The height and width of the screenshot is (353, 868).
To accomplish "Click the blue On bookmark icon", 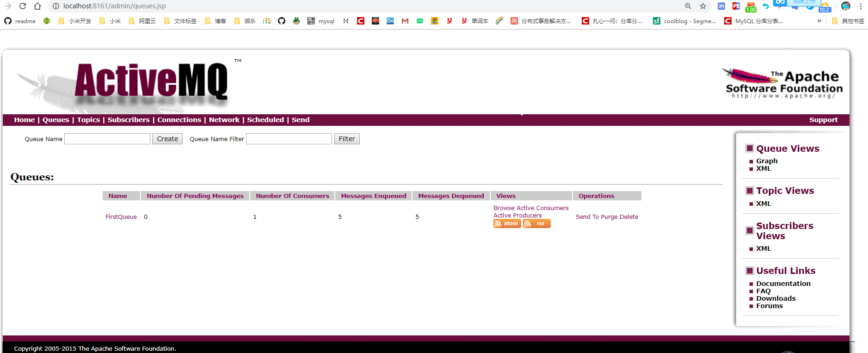I will point(390,21).
